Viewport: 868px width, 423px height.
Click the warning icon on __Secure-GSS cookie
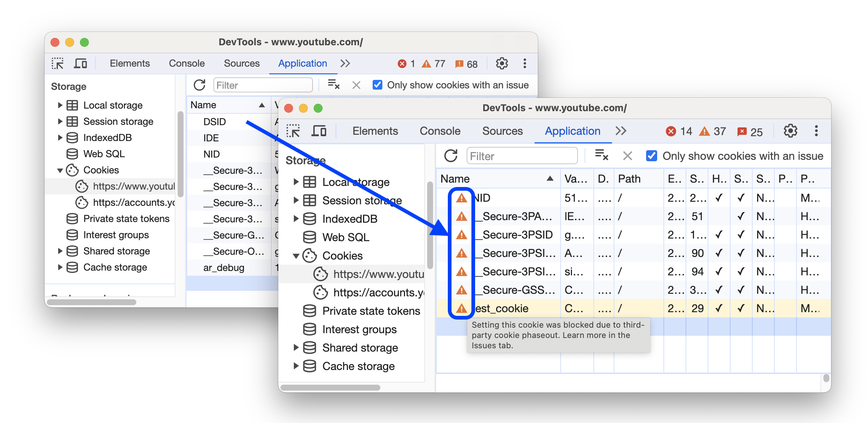click(461, 289)
